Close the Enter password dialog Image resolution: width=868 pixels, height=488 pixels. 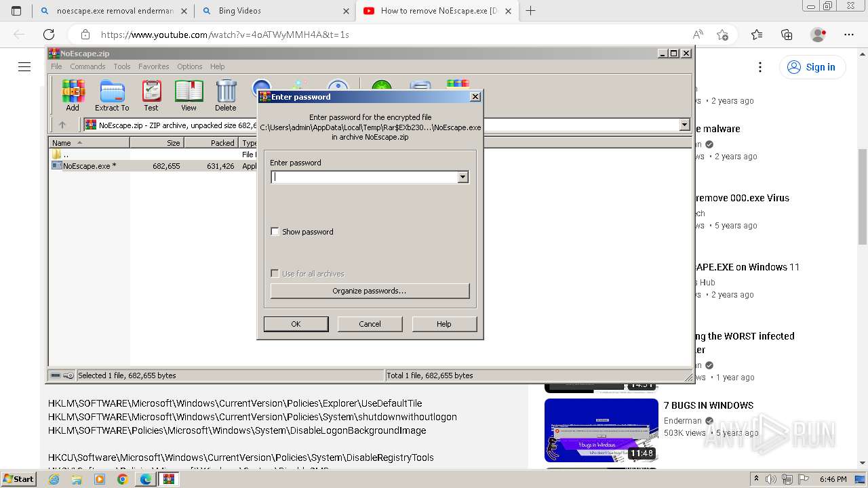[x=475, y=97]
